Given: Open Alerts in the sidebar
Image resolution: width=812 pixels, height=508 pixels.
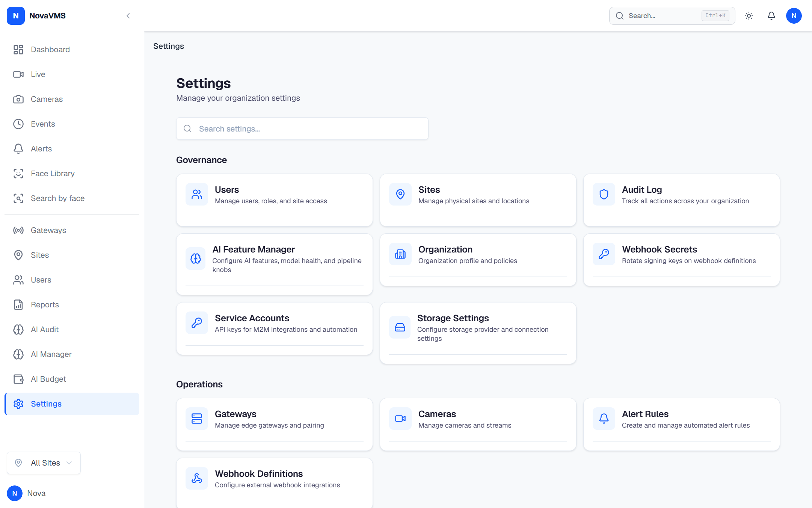Looking at the screenshot, I should coord(72,149).
